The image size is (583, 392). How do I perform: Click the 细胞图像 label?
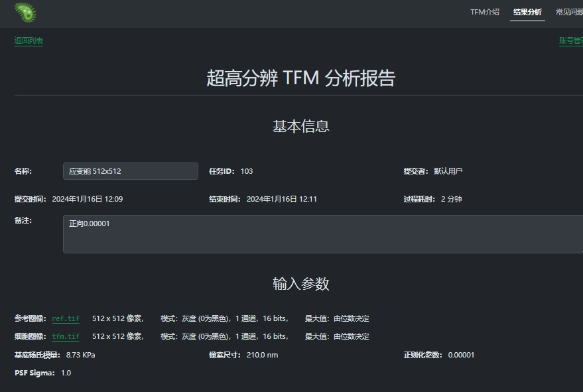(x=30, y=336)
